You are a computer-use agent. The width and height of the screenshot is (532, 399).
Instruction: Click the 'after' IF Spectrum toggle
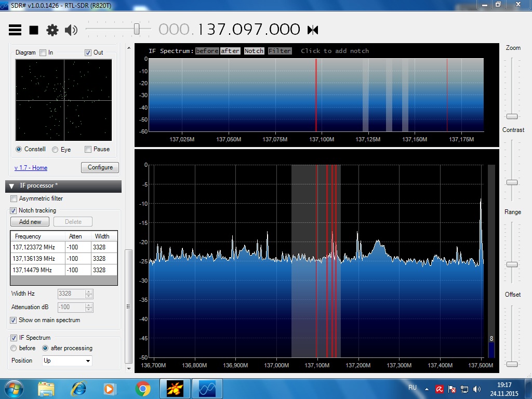(230, 51)
